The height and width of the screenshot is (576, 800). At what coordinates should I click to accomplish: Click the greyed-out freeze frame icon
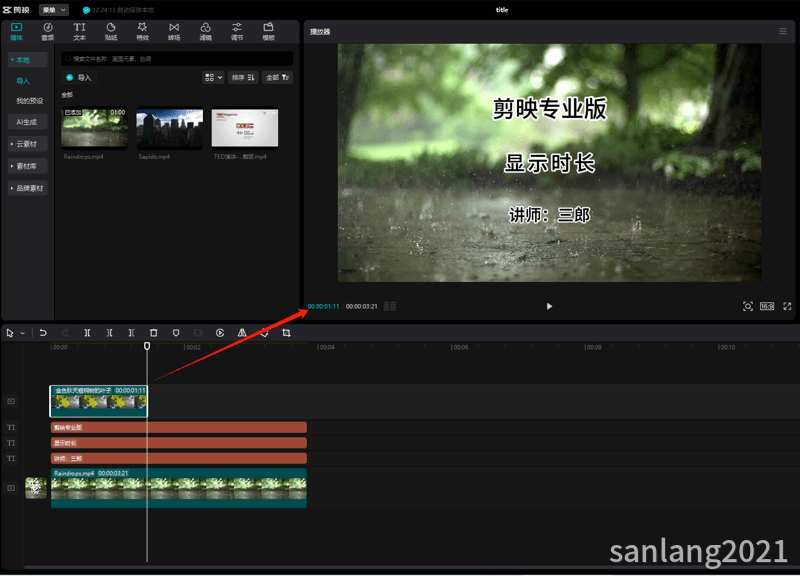click(198, 333)
